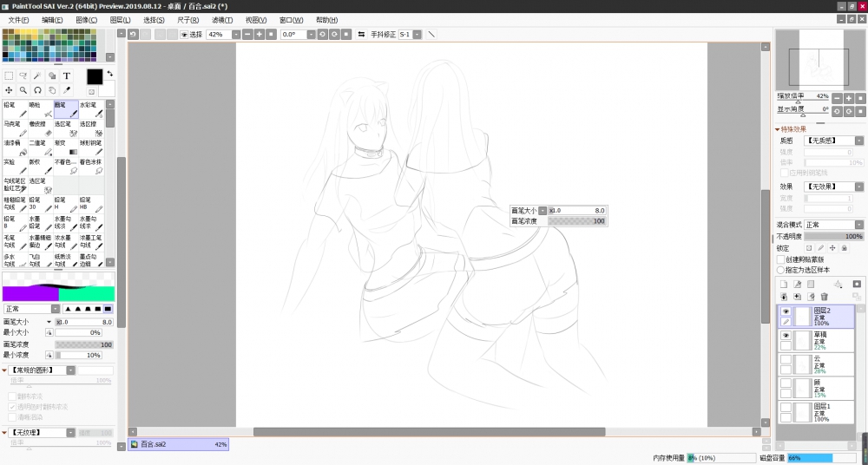Image resolution: width=868 pixels, height=465 pixels.
Task: Adjust the 画笔浓度 slider in left panel
Action: (84, 344)
